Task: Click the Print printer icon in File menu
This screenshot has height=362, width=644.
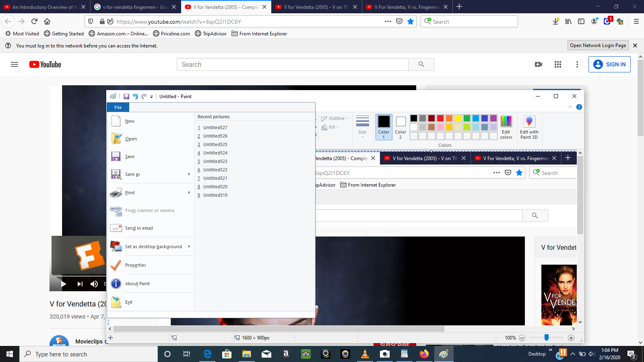Action: pos(116,193)
